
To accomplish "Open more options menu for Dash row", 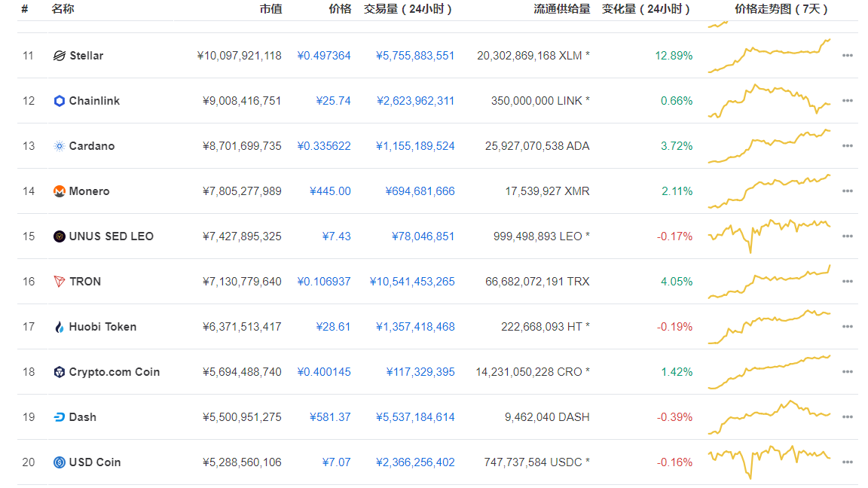I will [x=847, y=417].
